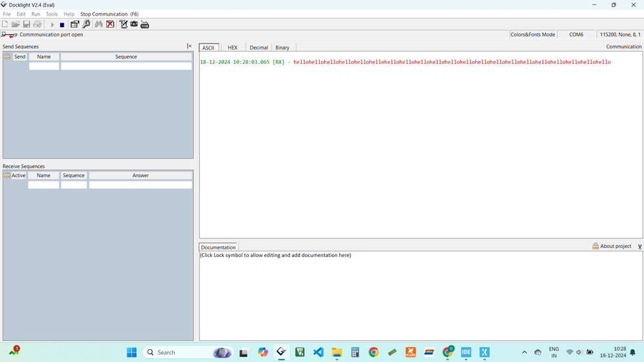Open the taskbar icon labelled IDE
This screenshot has width=644, height=362.
(465, 352)
